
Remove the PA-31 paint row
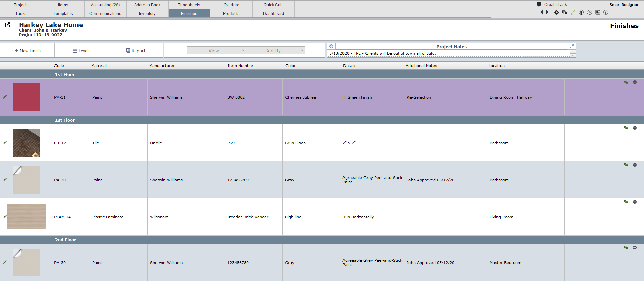[635, 82]
